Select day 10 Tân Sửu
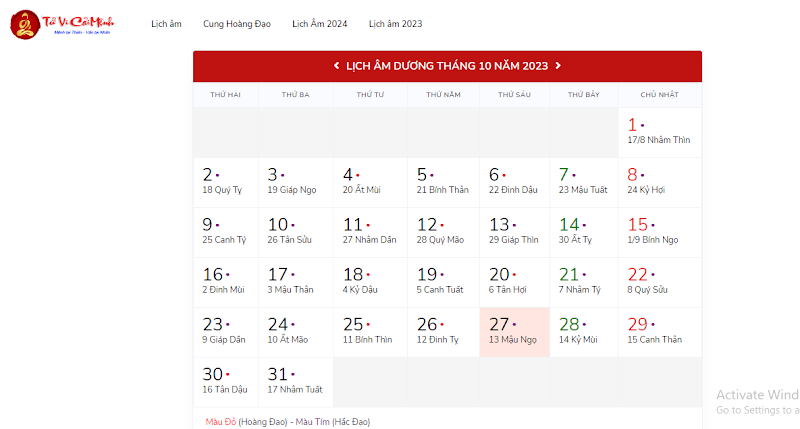Screen dimensions: 800x429 click(296, 232)
